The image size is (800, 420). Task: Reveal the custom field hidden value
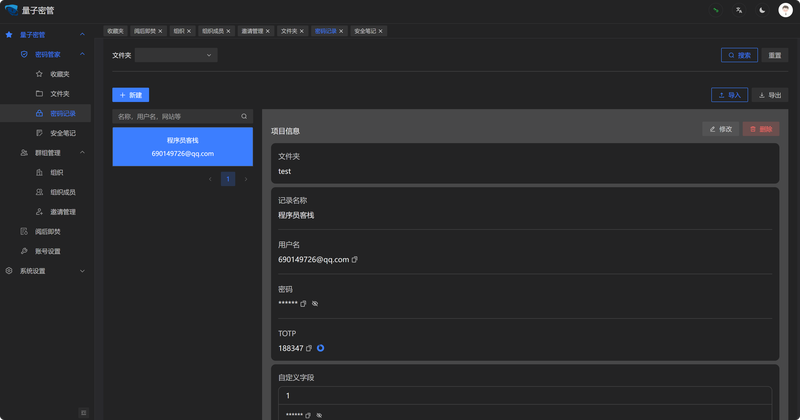319,415
